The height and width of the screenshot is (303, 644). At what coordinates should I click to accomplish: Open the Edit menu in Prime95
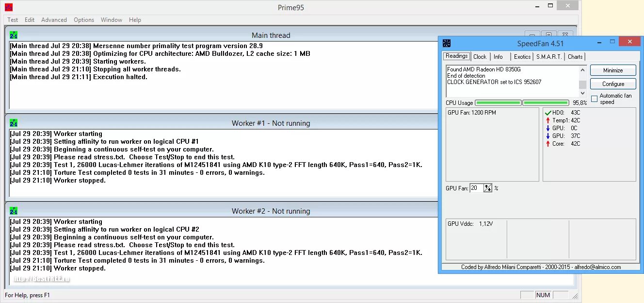coord(30,20)
